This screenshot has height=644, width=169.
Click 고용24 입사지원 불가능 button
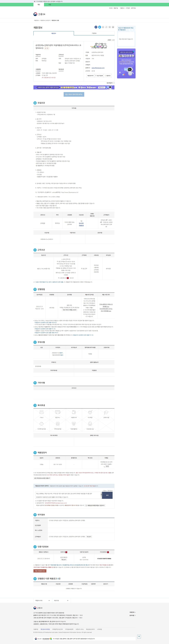coord(74,94)
